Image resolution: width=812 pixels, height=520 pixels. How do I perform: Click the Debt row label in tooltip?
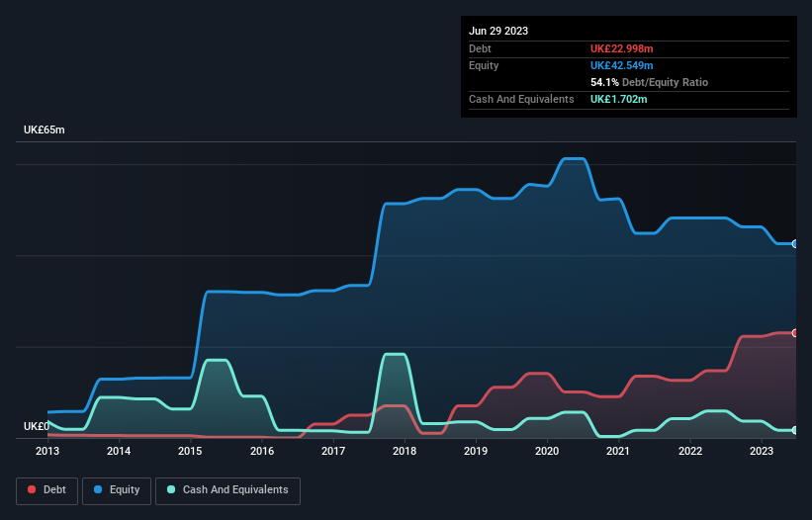click(480, 48)
